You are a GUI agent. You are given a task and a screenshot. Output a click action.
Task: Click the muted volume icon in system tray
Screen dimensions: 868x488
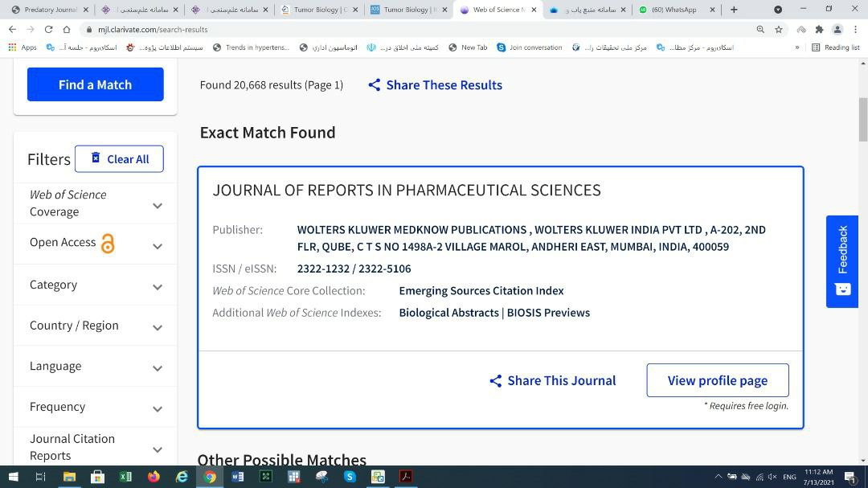[772, 477]
